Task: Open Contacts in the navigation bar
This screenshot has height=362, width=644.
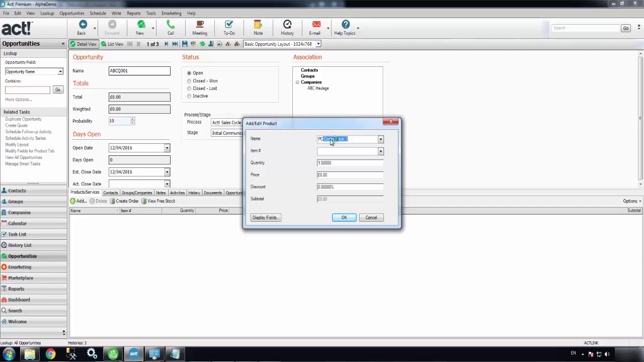Action: 33,191
